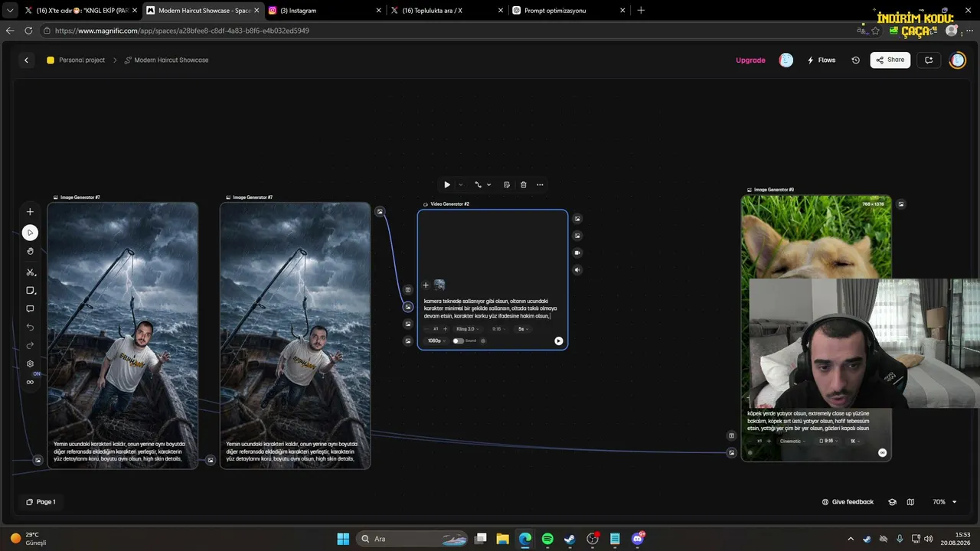Expand run options next to the play button
980x551 pixels.
click(460, 184)
